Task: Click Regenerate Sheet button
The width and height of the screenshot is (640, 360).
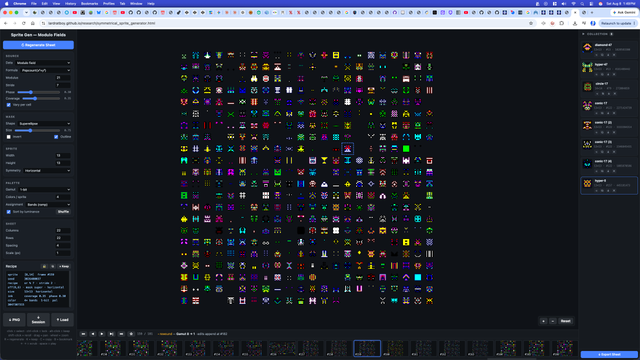Action: point(38,45)
